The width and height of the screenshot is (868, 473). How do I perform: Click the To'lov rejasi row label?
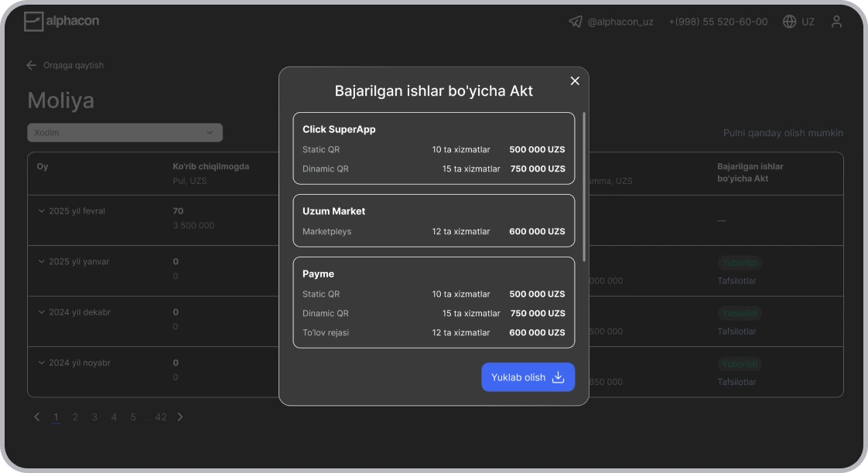326,332
